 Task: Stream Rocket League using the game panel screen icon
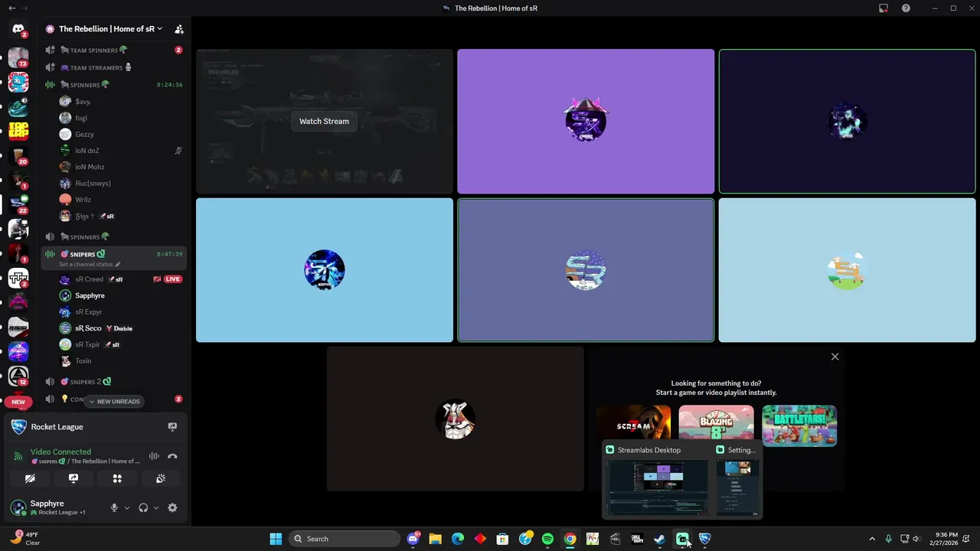click(x=172, y=427)
